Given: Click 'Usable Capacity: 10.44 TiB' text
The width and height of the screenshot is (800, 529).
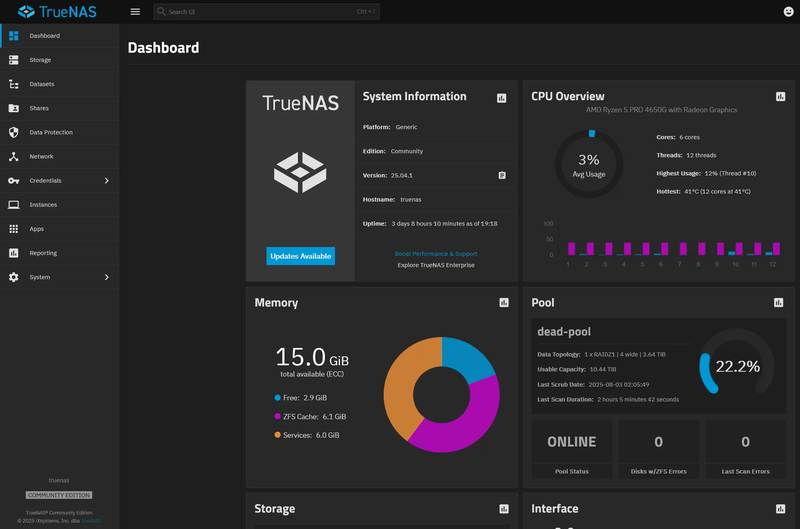Looking at the screenshot, I should (577, 369).
